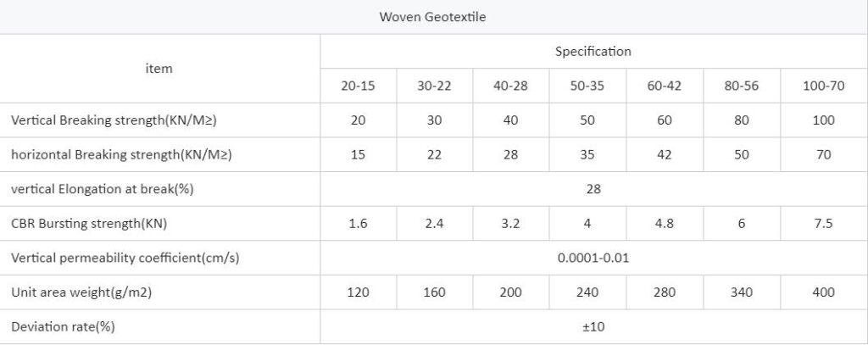Select the 0.0001-0.01 permeability value cell
Image resolution: width=868 pixels, height=345 pixels.
[593, 258]
